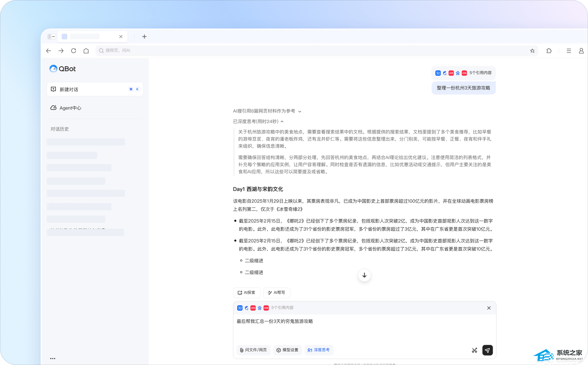Close the current browser tab
This screenshot has height=365, width=588.
click(121, 36)
